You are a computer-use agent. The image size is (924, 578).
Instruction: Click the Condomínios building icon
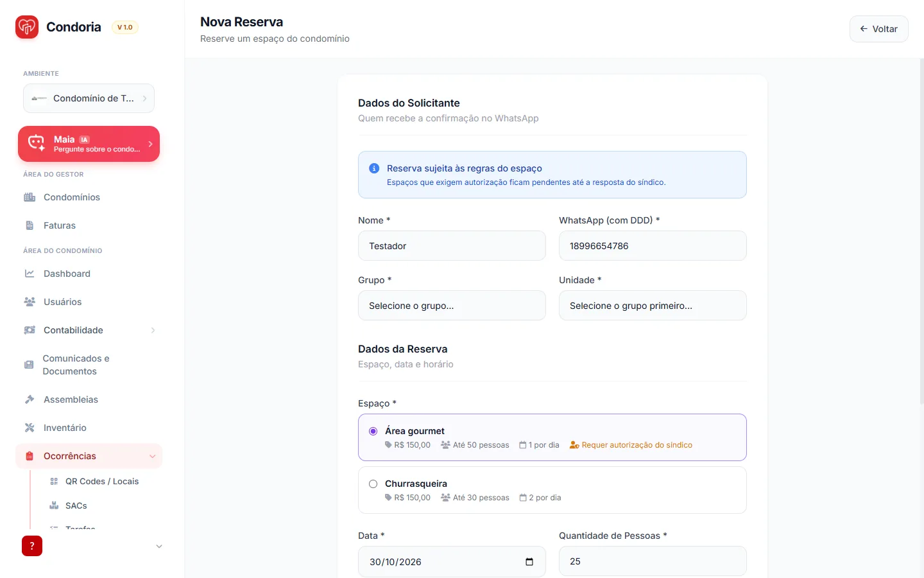point(30,197)
